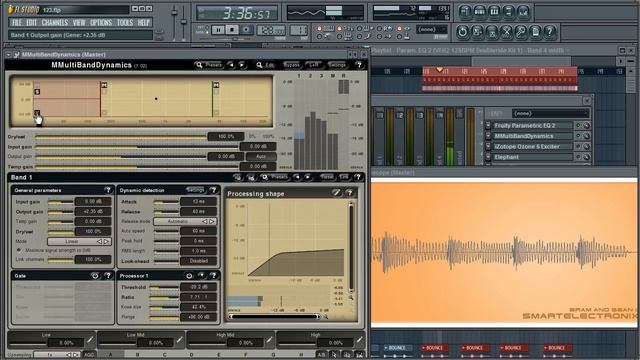Open help for Dynamic detection panel

point(213,190)
